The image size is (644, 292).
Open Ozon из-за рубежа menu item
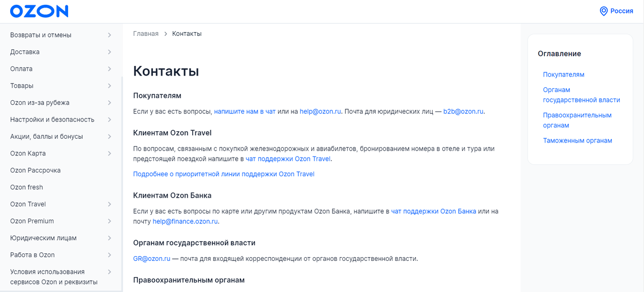point(40,102)
